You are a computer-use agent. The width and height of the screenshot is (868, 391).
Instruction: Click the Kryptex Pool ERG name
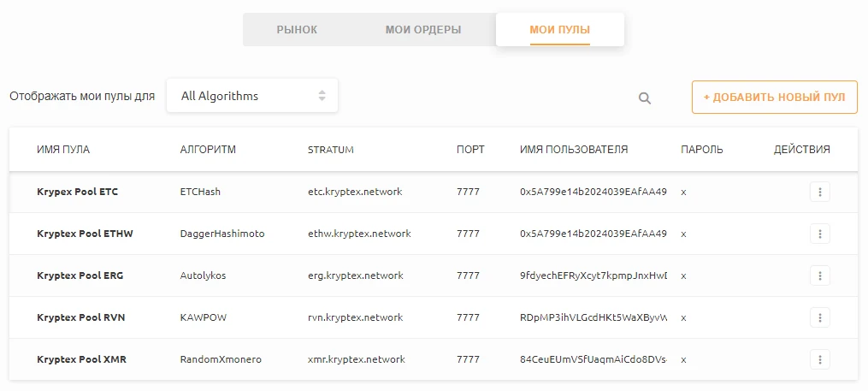pos(82,275)
